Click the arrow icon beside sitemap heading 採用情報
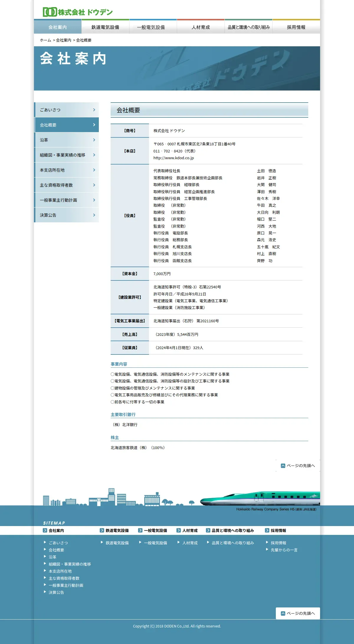This screenshot has width=354, height=644. coord(267,530)
